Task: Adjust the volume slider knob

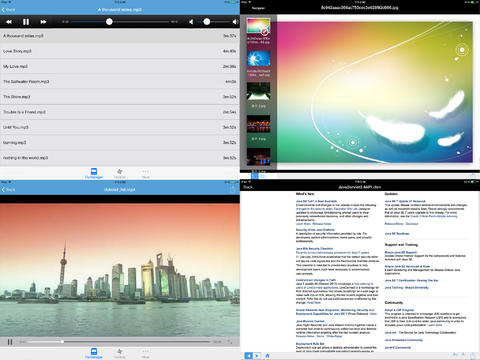Action: click(x=207, y=22)
